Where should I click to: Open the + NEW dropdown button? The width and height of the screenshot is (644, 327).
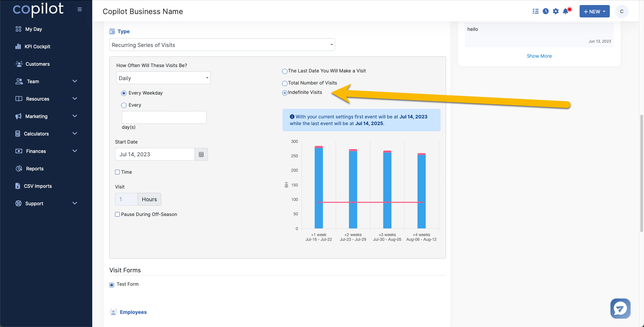coord(594,11)
